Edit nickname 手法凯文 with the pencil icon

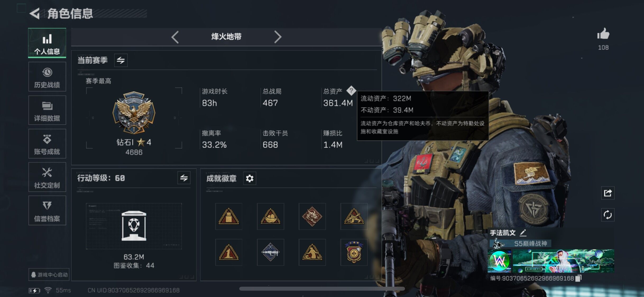tap(523, 233)
